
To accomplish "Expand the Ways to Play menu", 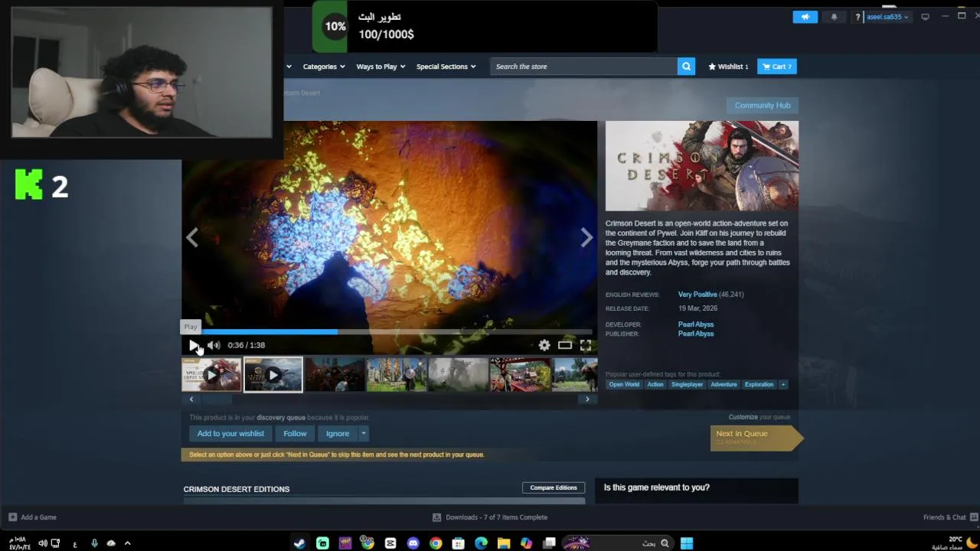I will [x=381, y=67].
